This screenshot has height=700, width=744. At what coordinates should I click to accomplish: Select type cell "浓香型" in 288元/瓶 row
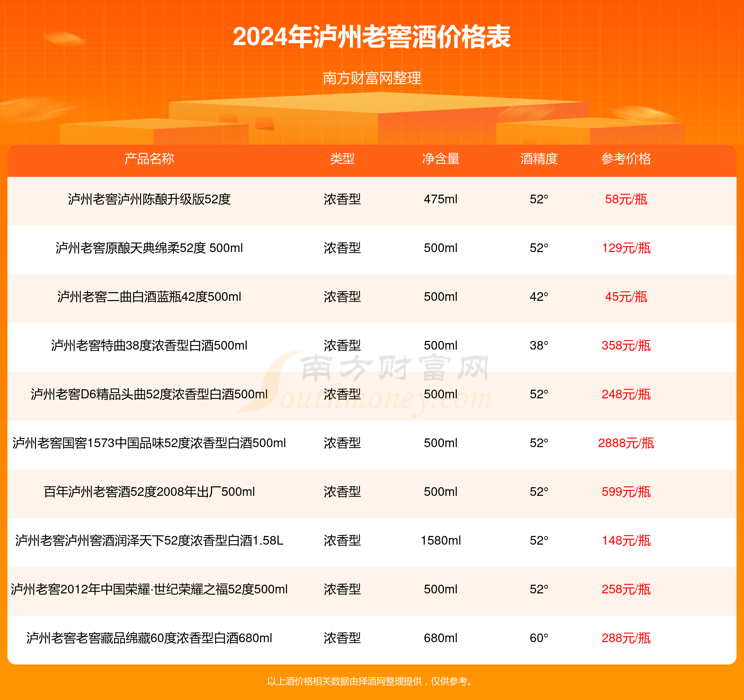[x=342, y=638]
